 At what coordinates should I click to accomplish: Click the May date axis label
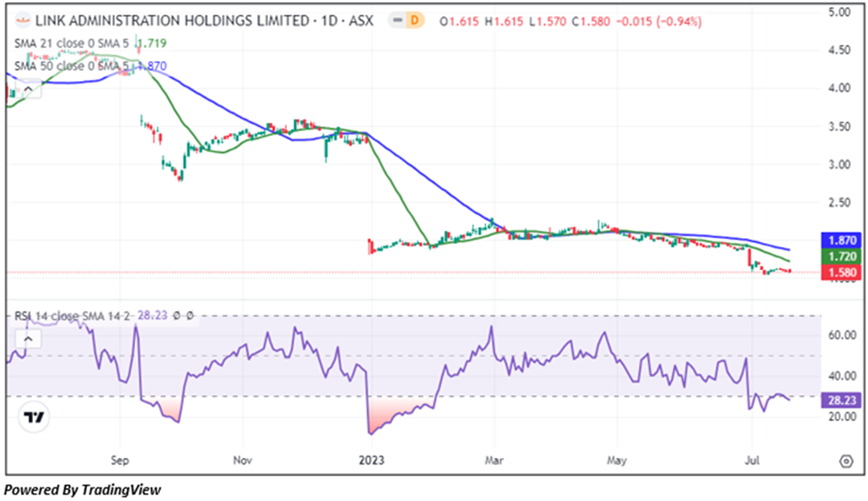[616, 461]
